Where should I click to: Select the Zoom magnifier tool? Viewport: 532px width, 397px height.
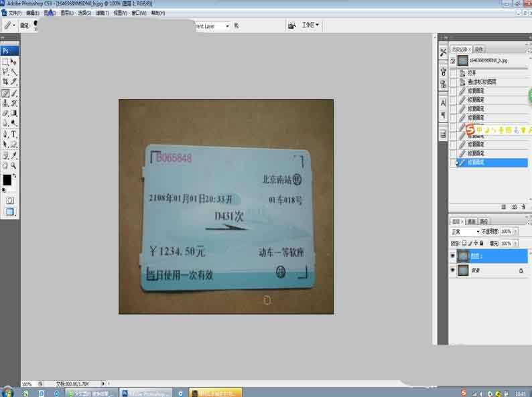click(x=14, y=165)
